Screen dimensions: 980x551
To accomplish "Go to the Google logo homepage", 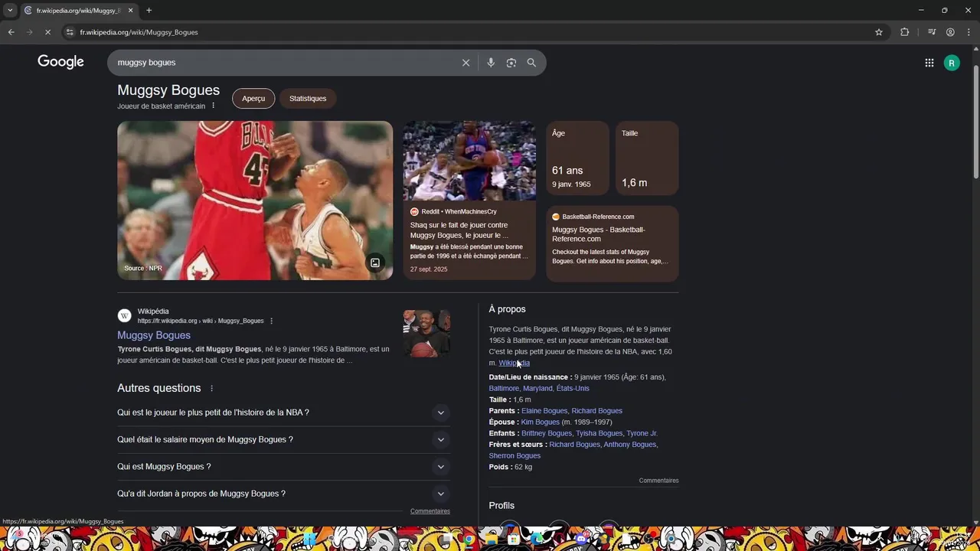I will (60, 62).
